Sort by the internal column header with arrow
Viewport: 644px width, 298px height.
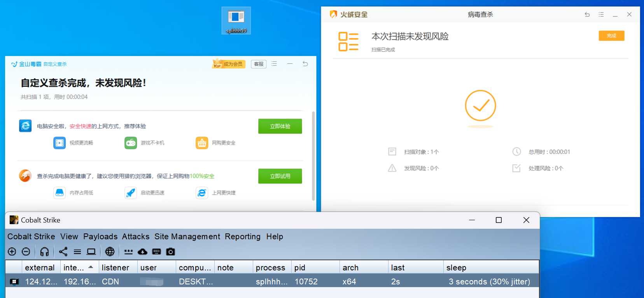(79, 268)
